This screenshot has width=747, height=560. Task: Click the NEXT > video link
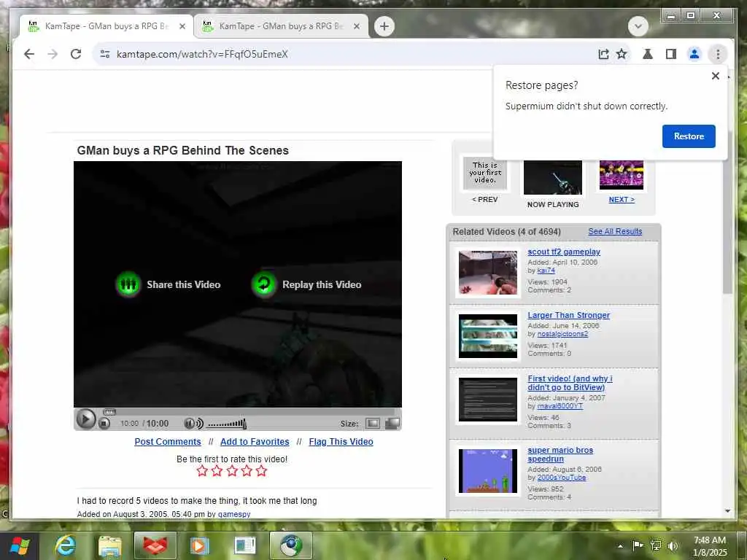622,200
